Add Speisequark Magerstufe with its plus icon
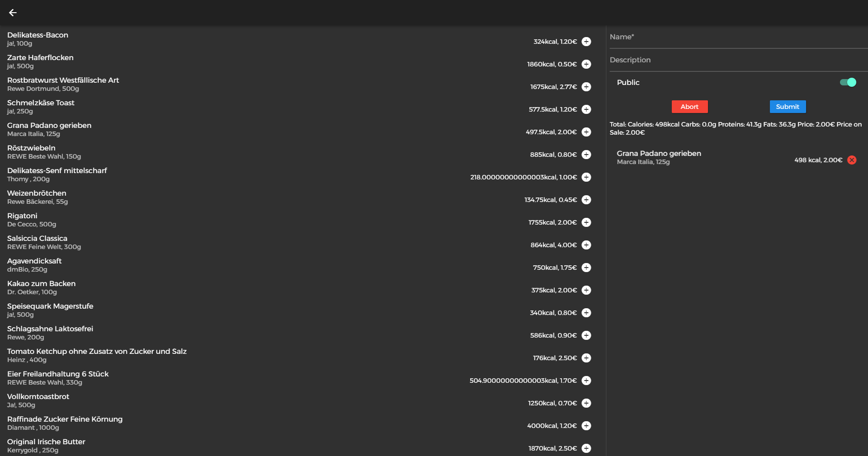Viewport: 868px width, 456px height. click(x=586, y=313)
